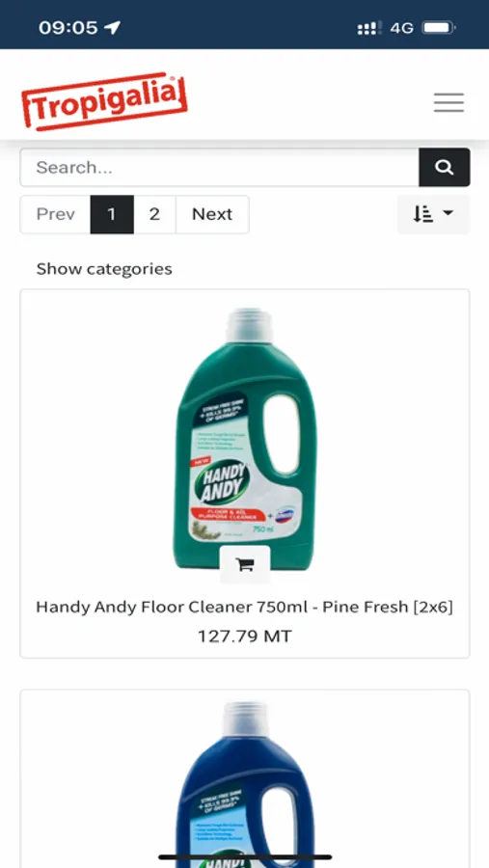Tap the home indicator bar at the bottom
Screen dimensions: 489x868
coord(245,857)
